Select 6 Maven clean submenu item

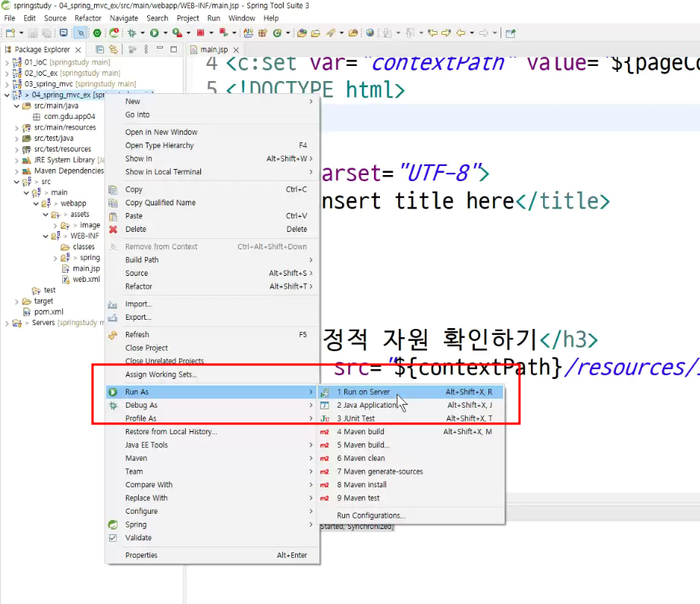coord(411,458)
